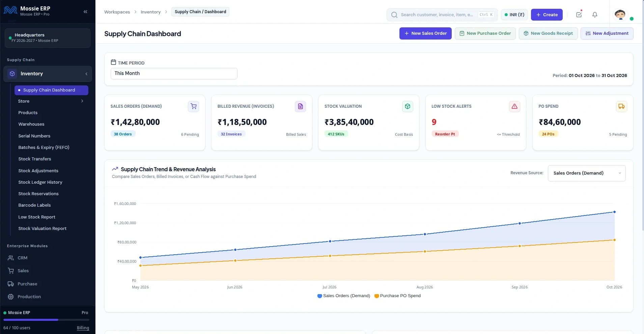Click the Low Stock Alerts warning icon
The width and height of the screenshot is (644, 334).
click(x=514, y=106)
